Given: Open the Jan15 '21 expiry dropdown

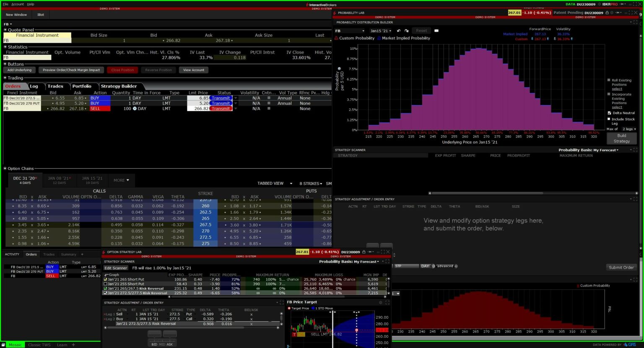Looking at the screenshot, I should 381,31.
